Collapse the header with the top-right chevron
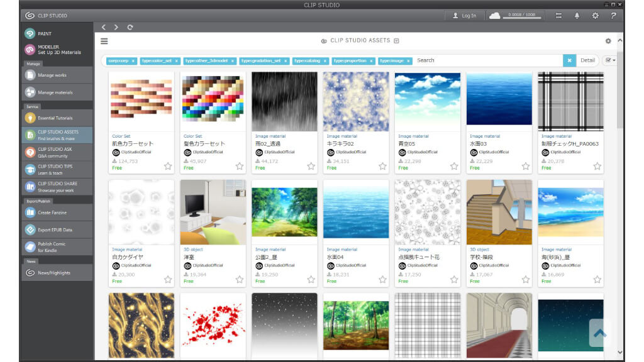The height and width of the screenshot is (362, 644). (x=620, y=41)
